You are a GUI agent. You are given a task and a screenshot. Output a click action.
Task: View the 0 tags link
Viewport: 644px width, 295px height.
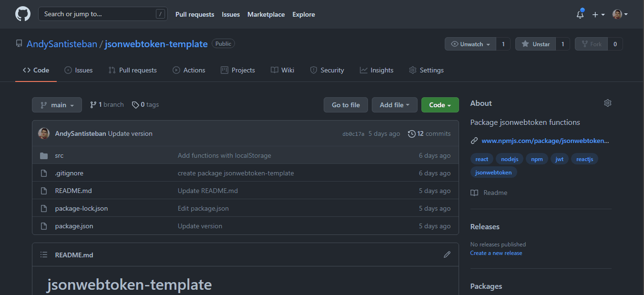coord(145,105)
